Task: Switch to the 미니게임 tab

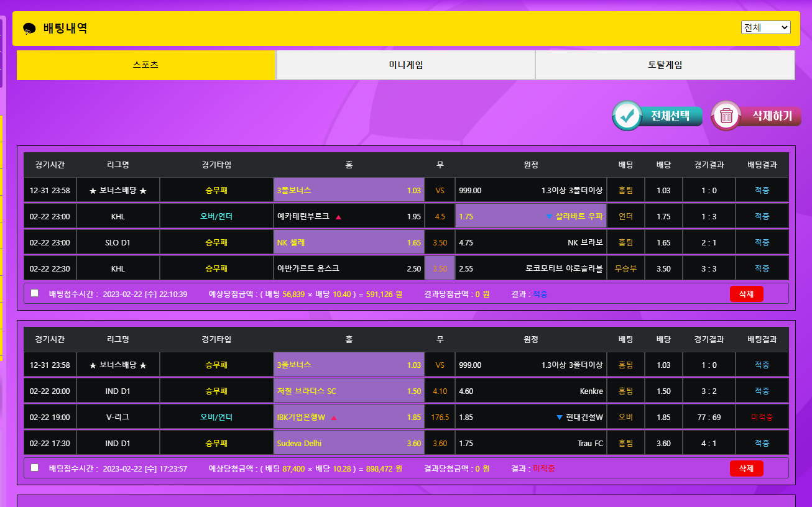Action: click(x=405, y=65)
